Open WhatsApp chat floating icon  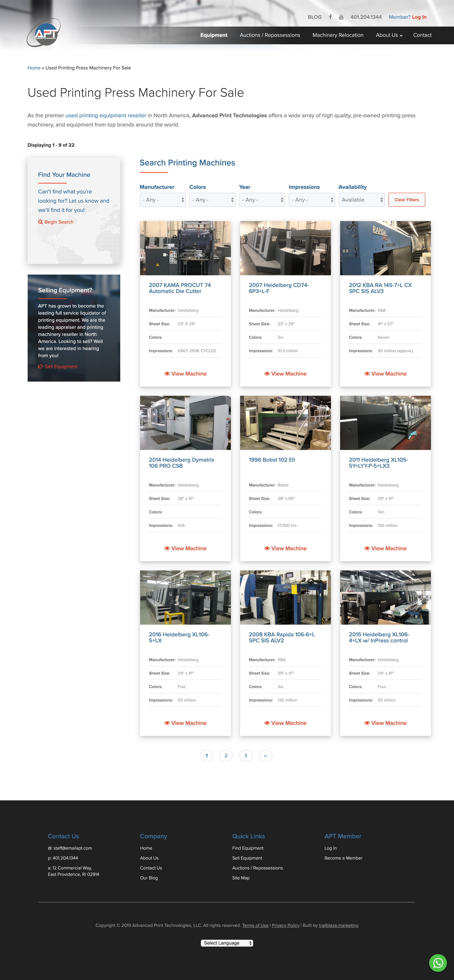pyautogui.click(x=438, y=963)
